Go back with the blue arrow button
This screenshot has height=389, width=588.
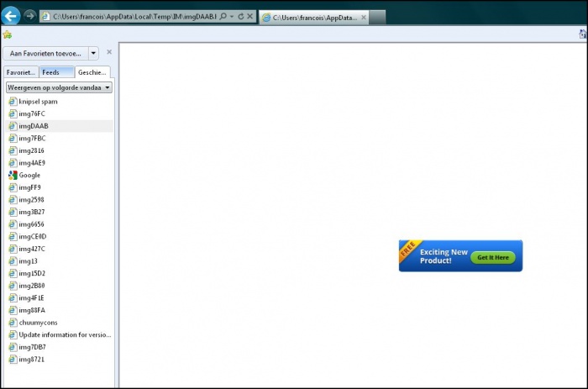[10, 16]
